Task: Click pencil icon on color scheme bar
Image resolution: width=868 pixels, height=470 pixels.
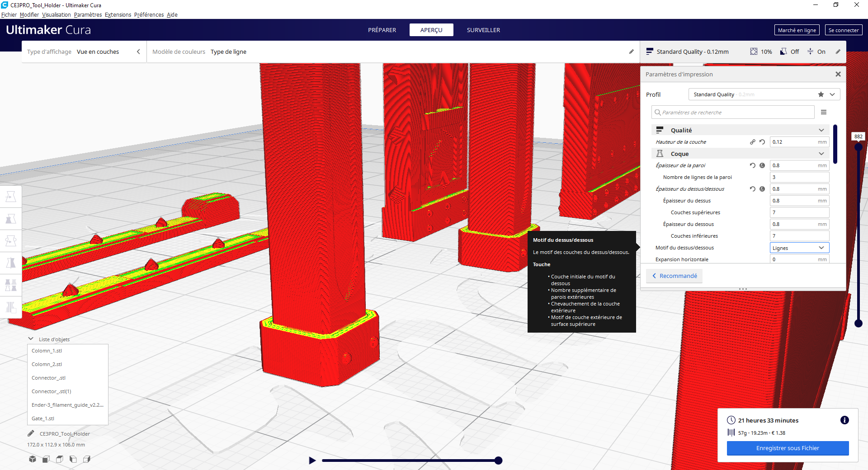Action: [632, 52]
